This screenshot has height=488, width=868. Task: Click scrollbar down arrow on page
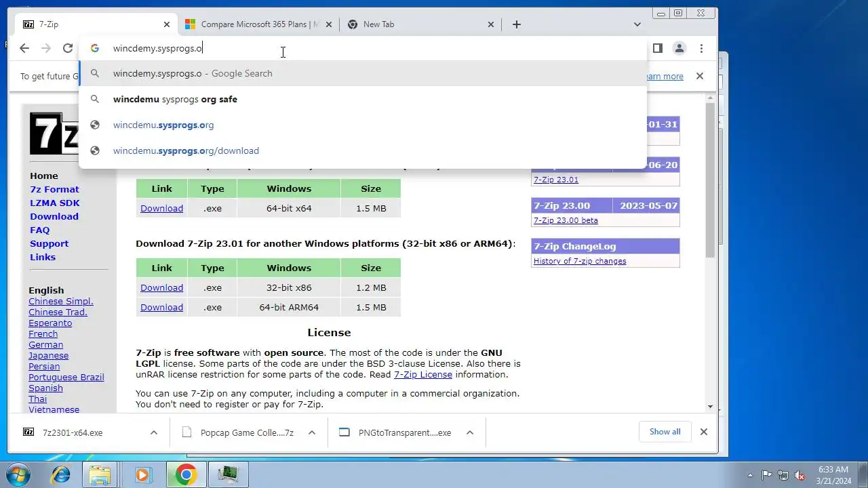tap(710, 407)
